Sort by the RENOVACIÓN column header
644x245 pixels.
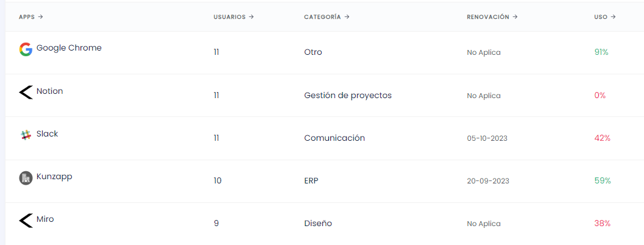tap(492, 17)
